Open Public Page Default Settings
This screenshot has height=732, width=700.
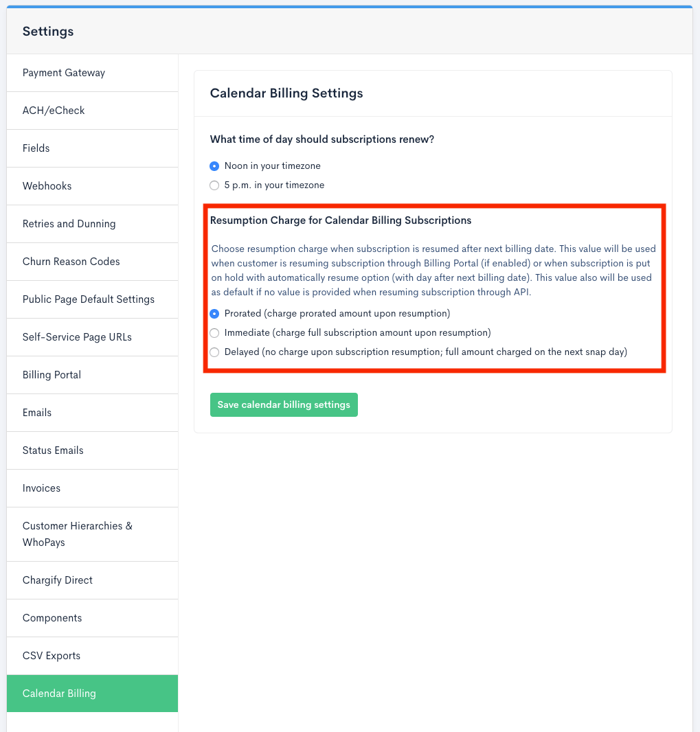89,299
